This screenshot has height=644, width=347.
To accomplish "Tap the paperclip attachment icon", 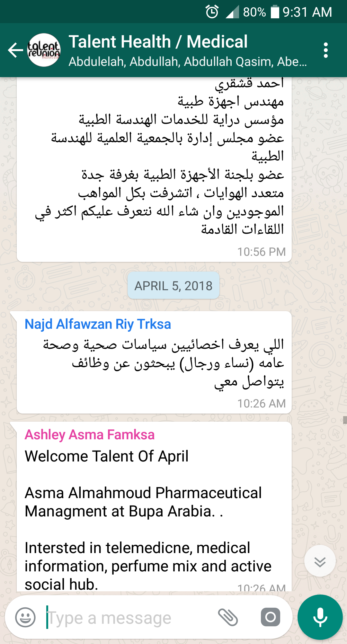I will [x=228, y=617].
